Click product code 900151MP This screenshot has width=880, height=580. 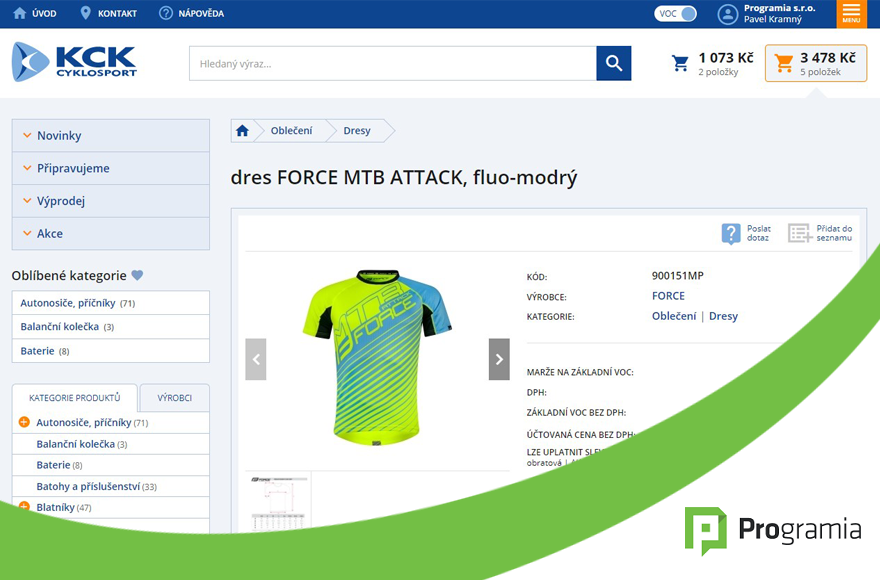pyautogui.click(x=677, y=276)
